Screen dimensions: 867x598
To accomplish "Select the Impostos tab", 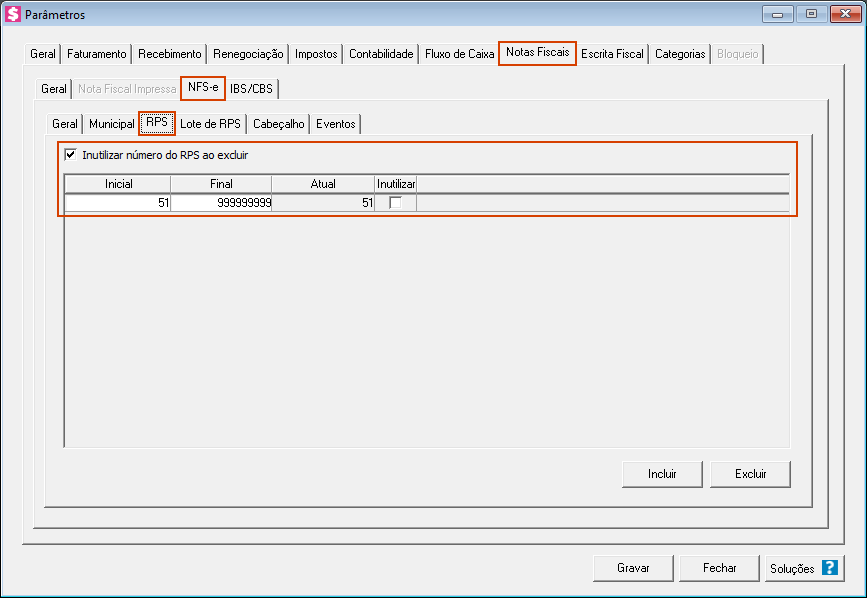I will coord(316,54).
